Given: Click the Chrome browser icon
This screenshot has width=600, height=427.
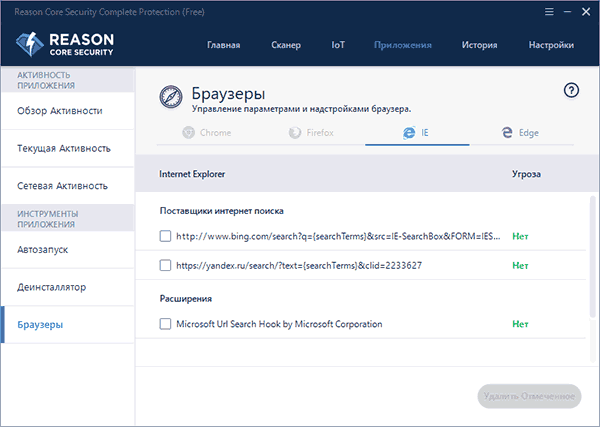Looking at the screenshot, I should tap(189, 132).
